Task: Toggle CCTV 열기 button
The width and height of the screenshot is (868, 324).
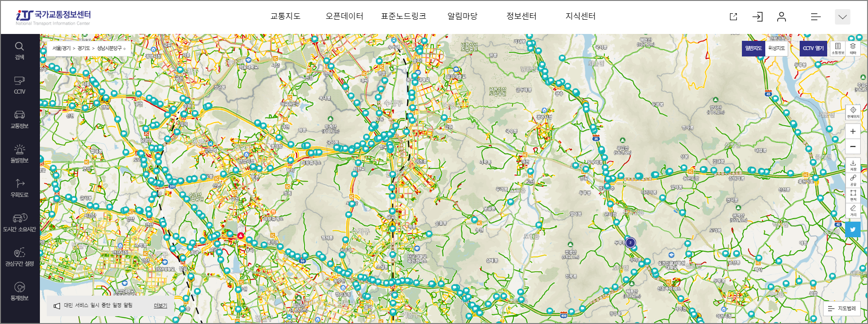Action: pos(813,48)
